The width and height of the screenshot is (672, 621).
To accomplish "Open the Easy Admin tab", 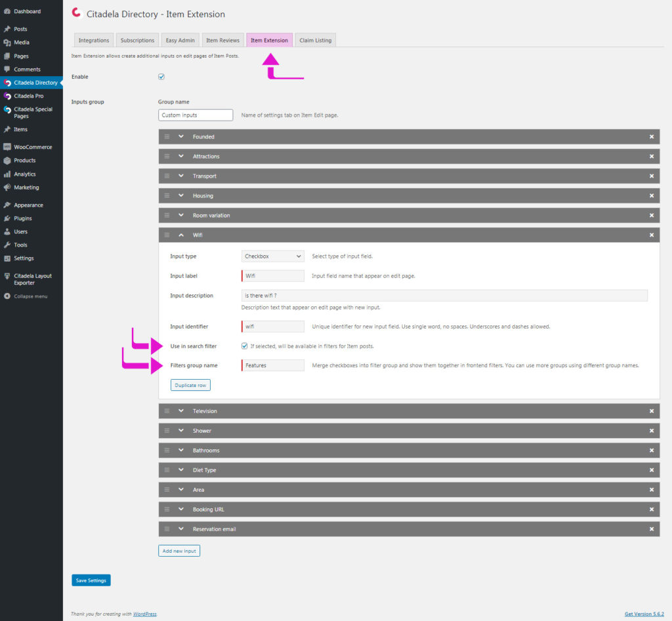I will point(180,40).
